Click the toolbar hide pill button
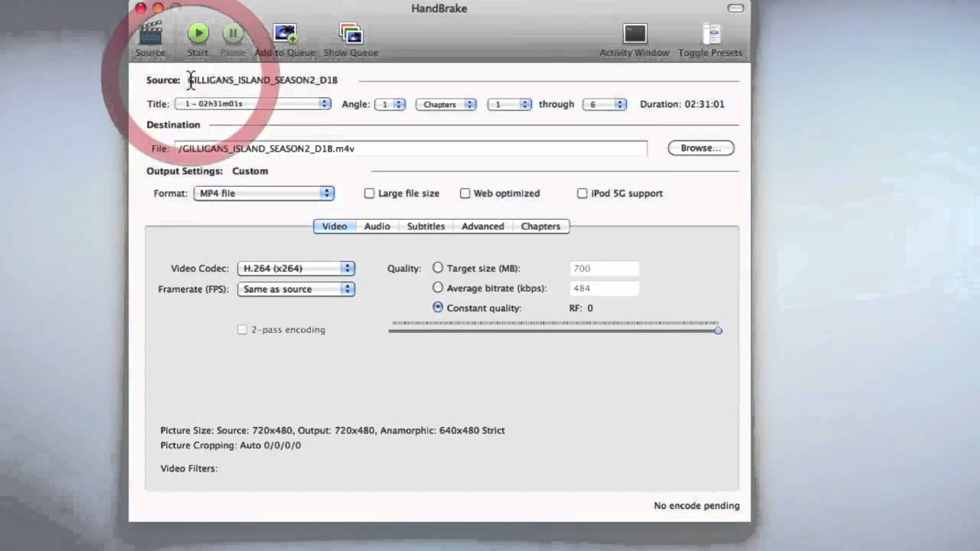This screenshot has height=551, width=980. [x=736, y=8]
